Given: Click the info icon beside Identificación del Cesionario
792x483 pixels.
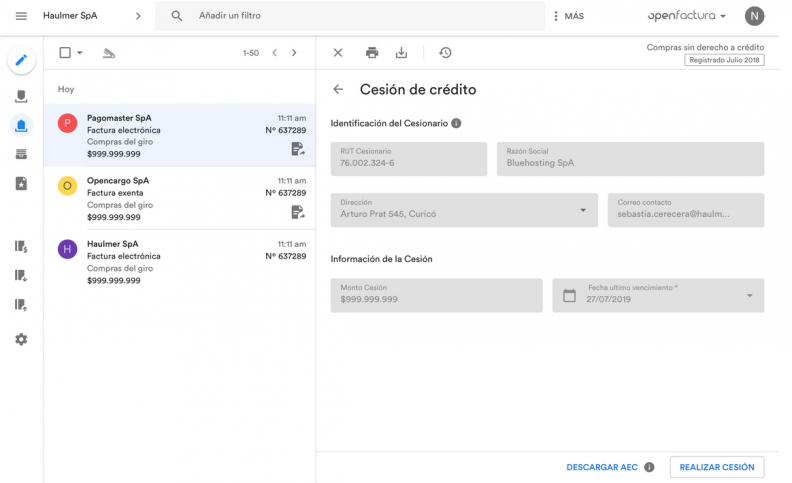Looking at the screenshot, I should (456, 123).
